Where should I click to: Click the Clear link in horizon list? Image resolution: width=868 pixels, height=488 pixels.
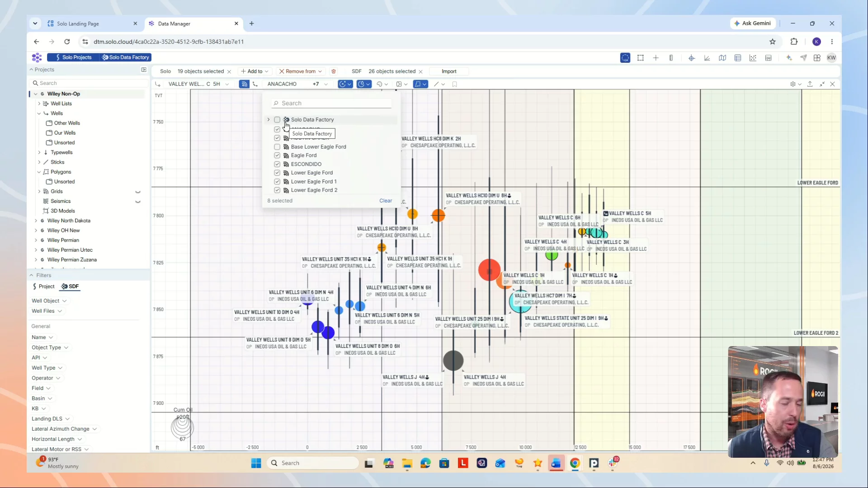pos(386,201)
